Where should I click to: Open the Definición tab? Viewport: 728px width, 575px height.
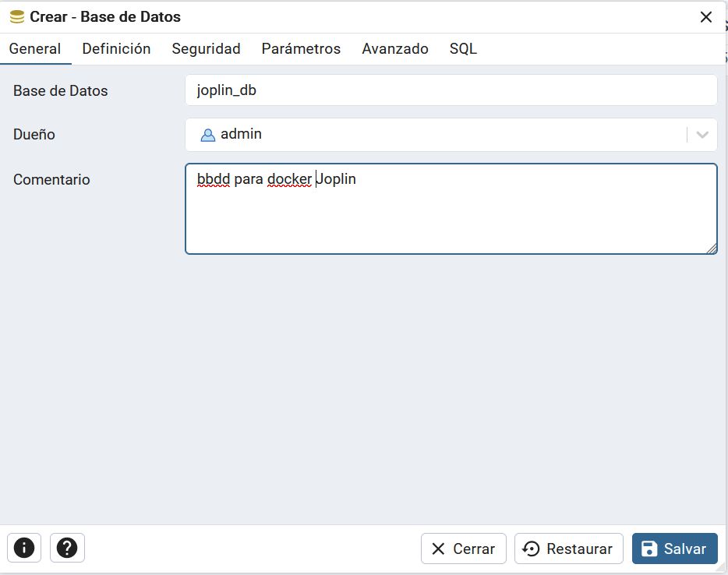116,48
